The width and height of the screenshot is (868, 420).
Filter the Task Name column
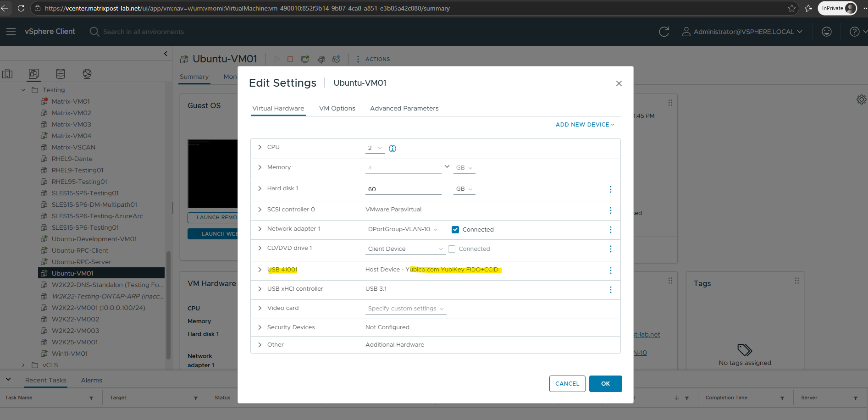(x=91, y=398)
